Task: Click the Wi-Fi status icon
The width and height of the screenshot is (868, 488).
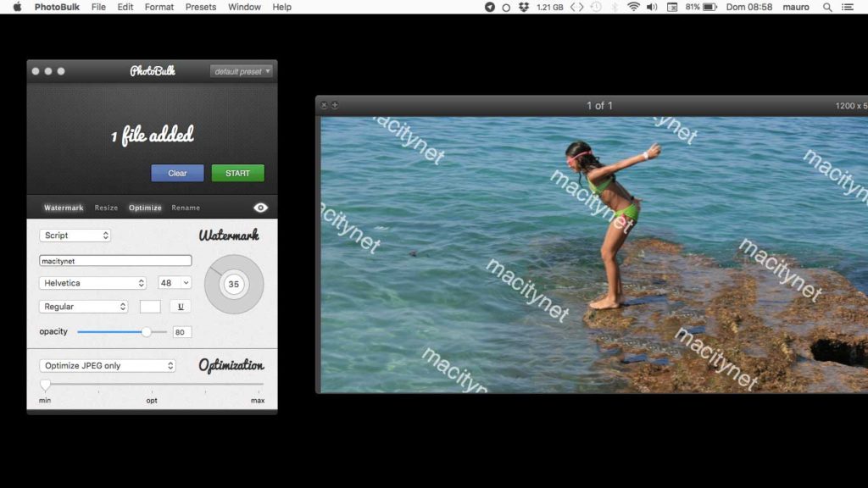Action: 633,7
